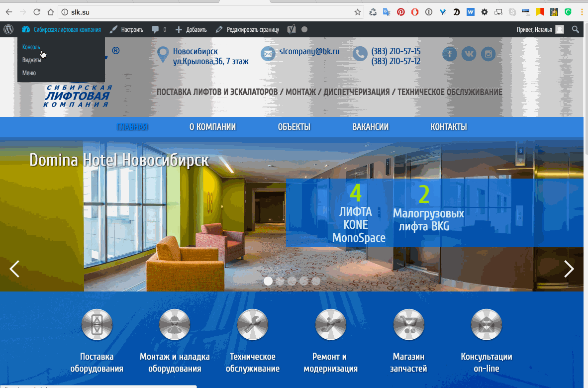Open red AdBlock hand extension

pyautogui.click(x=415, y=12)
